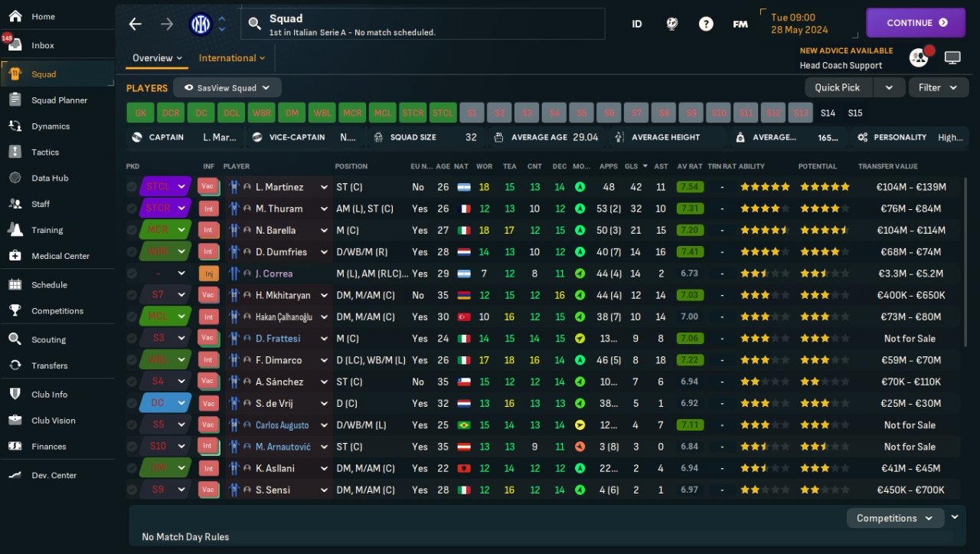Open the SasView Squad view dropdown
The height and width of the screenshot is (554, 980).
tap(227, 87)
